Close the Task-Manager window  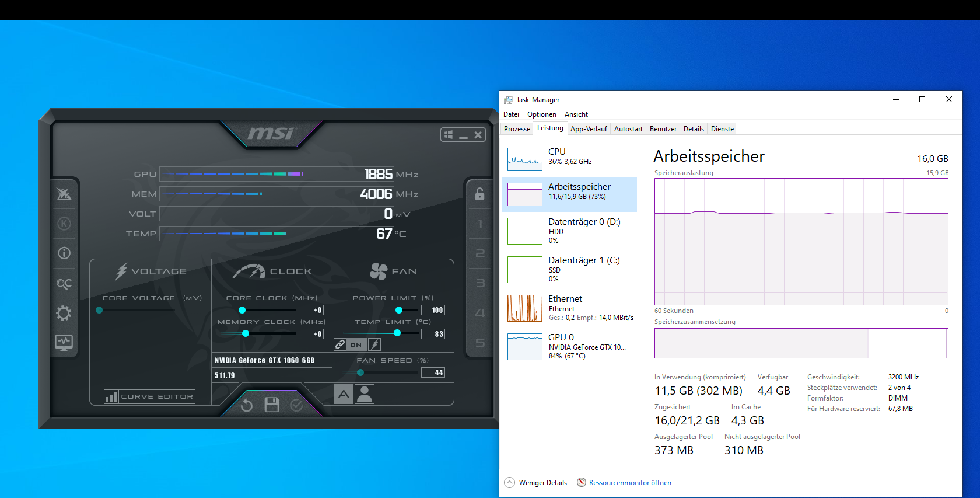point(949,100)
